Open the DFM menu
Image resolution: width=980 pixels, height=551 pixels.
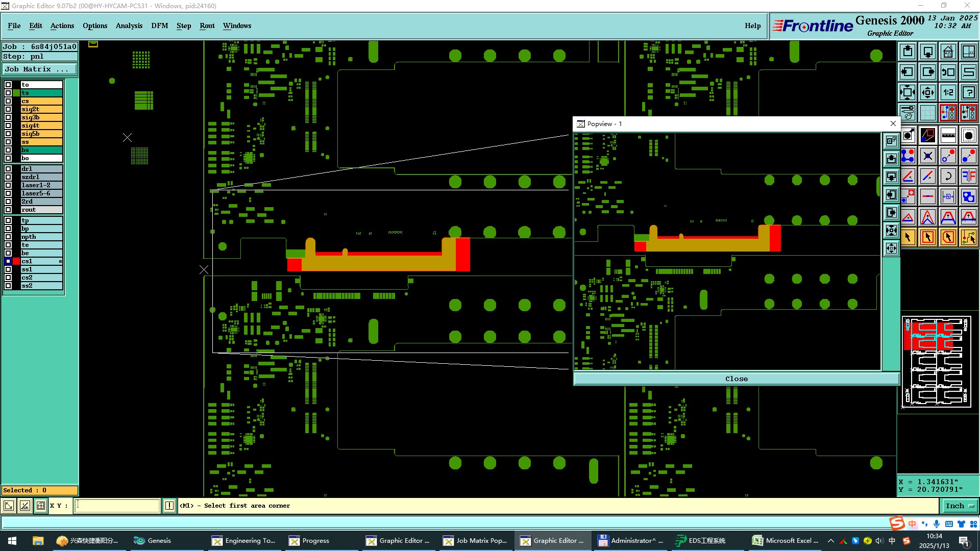[x=159, y=26]
